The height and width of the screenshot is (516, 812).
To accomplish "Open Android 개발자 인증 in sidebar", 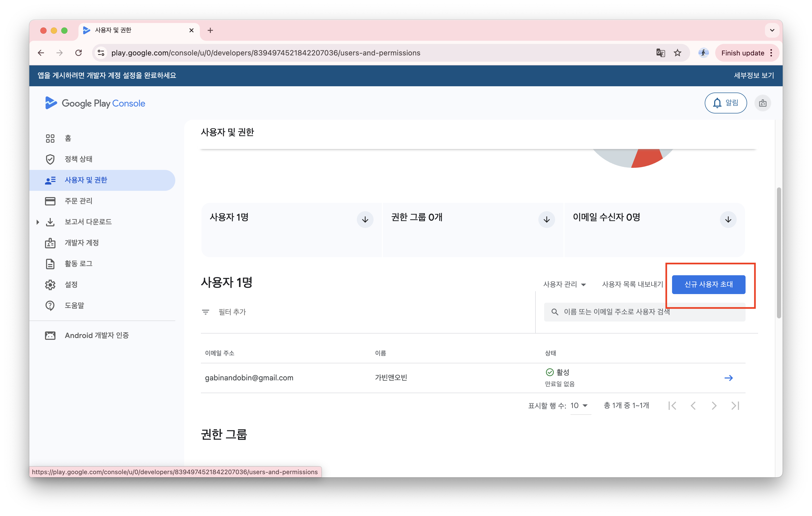I will (x=97, y=335).
